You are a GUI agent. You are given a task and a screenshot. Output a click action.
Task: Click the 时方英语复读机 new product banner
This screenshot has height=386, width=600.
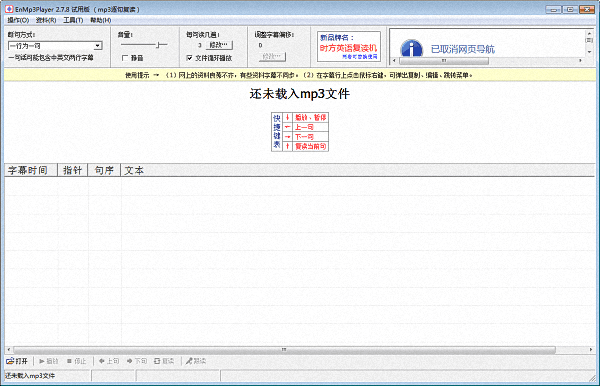349,47
